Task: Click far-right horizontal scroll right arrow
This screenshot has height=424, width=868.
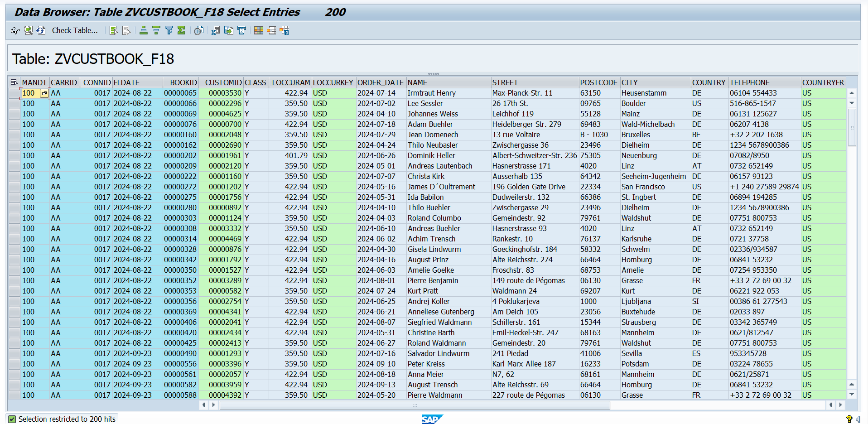Action: (x=841, y=405)
